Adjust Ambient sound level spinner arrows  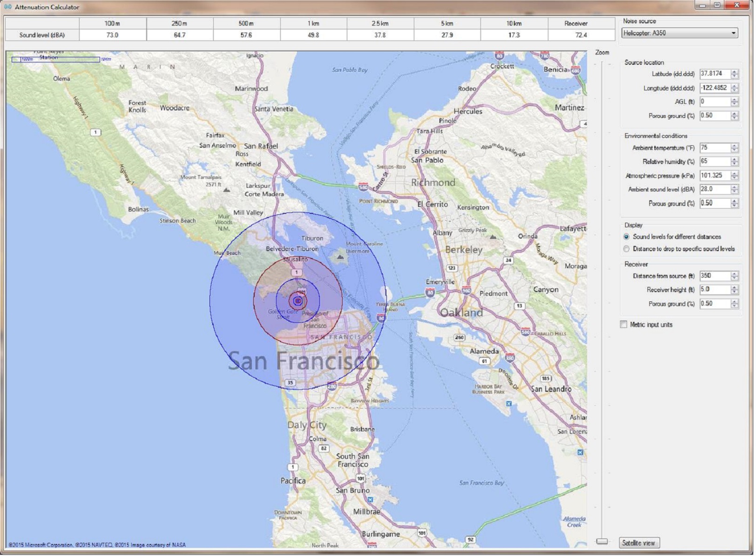[735, 190]
